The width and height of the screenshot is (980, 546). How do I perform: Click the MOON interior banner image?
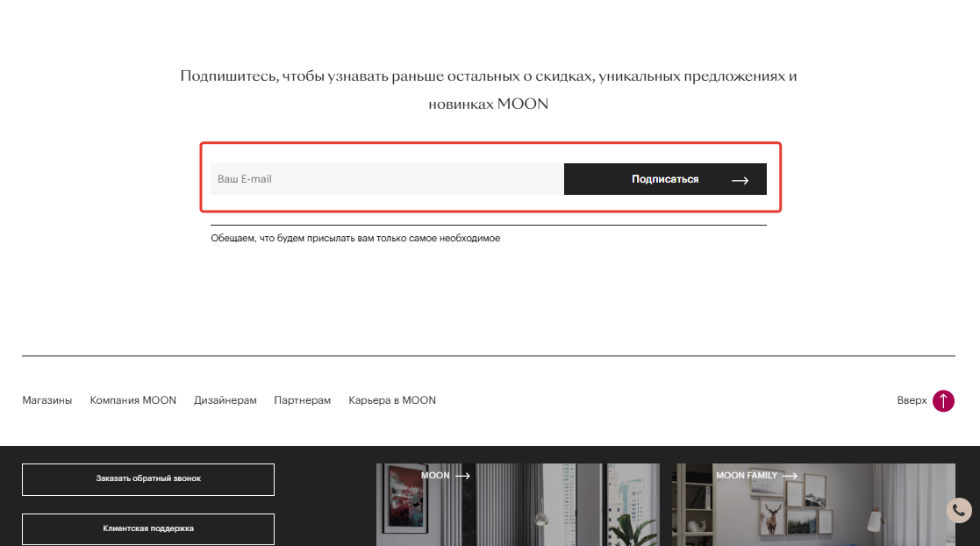[x=518, y=505]
